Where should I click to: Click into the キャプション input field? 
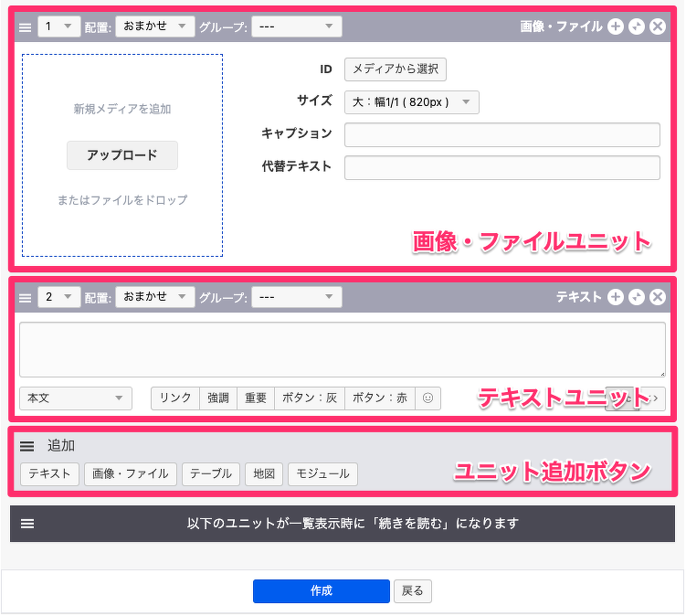tap(501, 135)
